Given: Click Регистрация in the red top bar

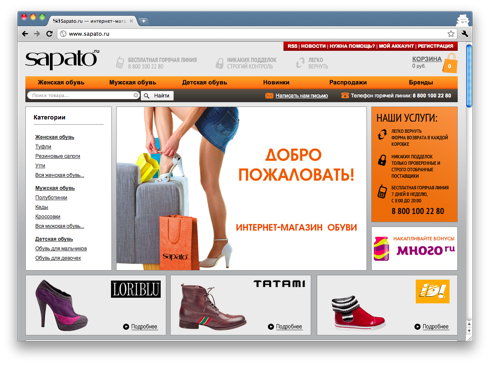Looking at the screenshot, I should (x=435, y=46).
